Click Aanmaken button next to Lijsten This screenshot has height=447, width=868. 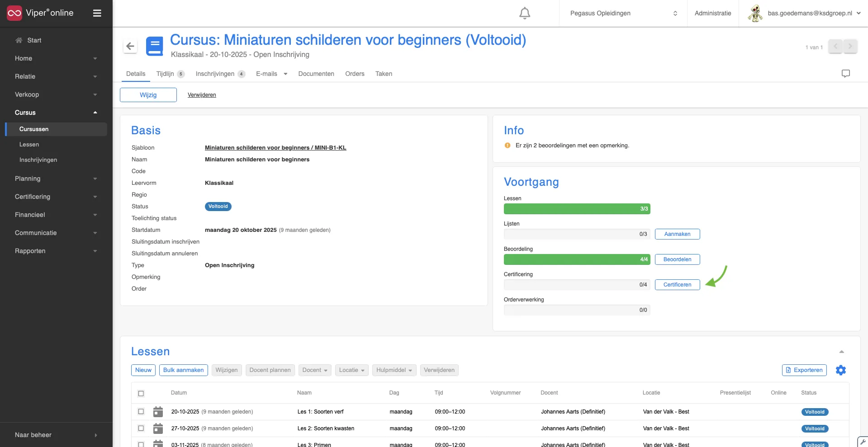click(677, 234)
